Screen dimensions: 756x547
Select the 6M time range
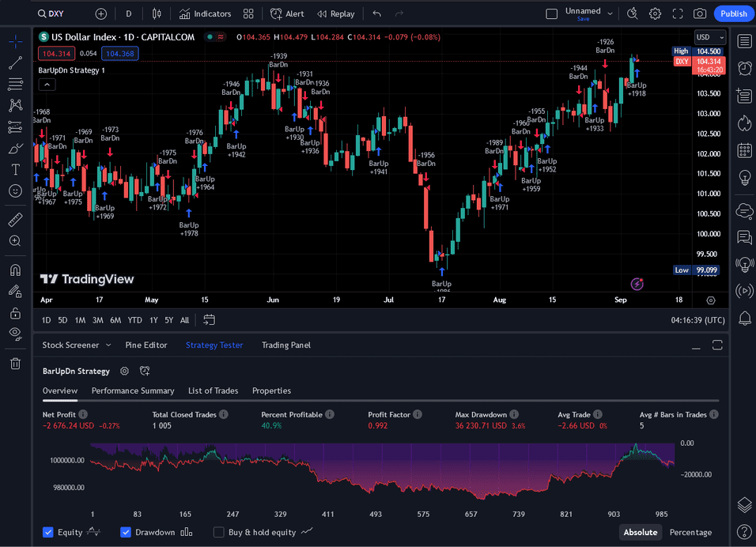click(x=115, y=320)
